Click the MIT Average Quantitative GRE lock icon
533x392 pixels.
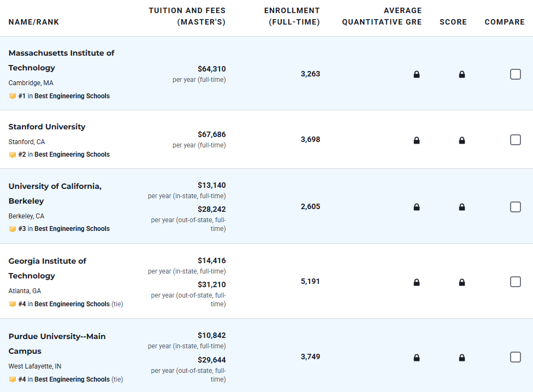pos(417,74)
